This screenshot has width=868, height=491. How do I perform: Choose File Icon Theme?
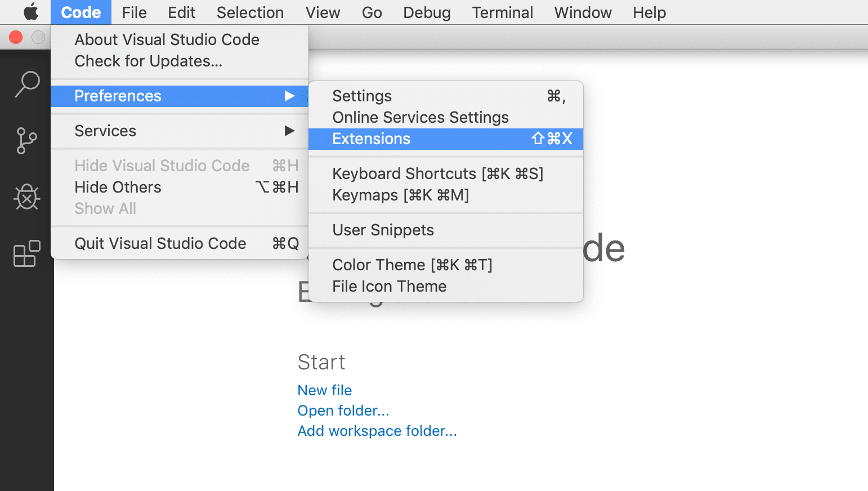[446, 286]
